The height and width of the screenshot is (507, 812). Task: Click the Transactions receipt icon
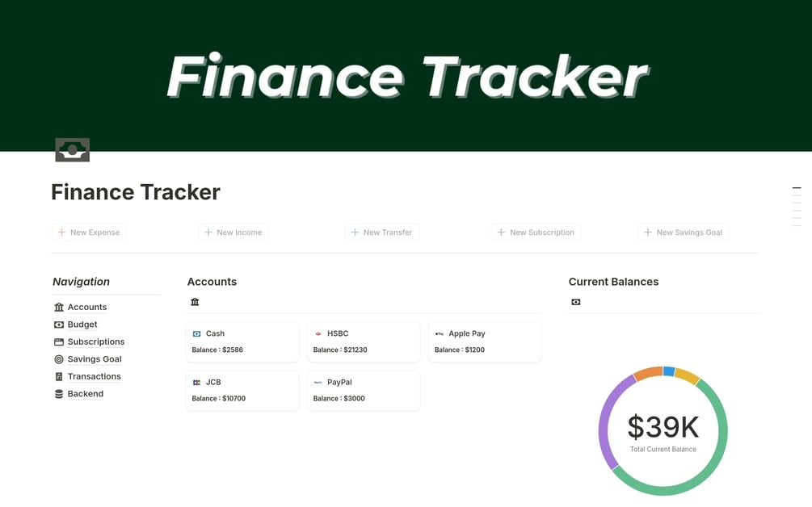(x=59, y=376)
